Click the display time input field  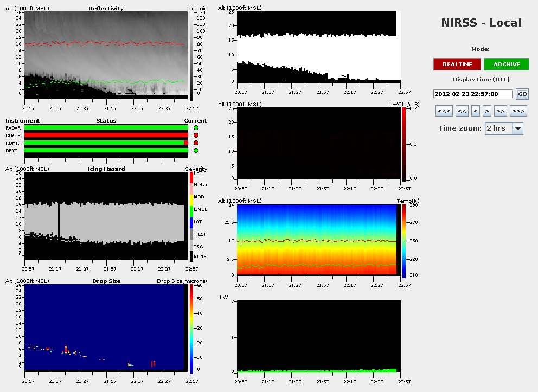click(x=472, y=94)
